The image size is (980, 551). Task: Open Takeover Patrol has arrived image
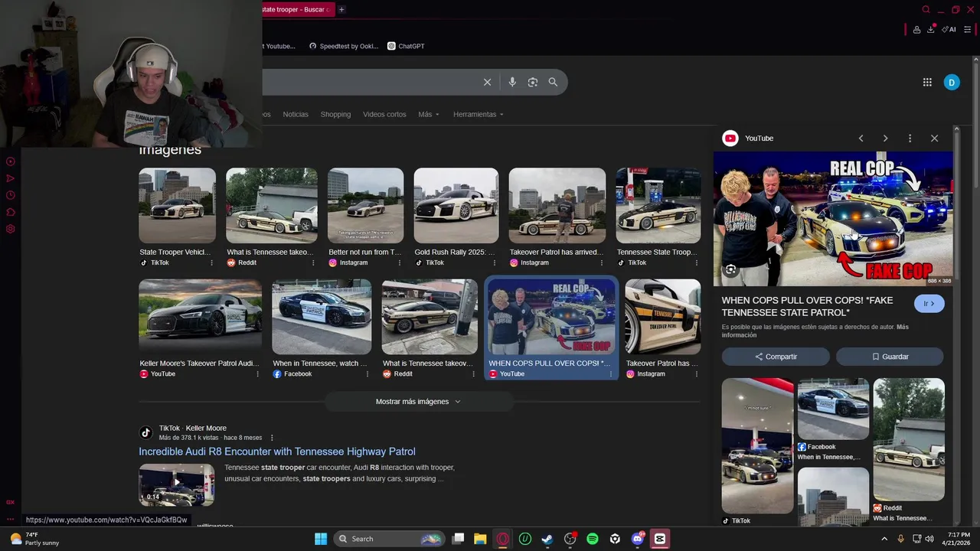click(557, 205)
